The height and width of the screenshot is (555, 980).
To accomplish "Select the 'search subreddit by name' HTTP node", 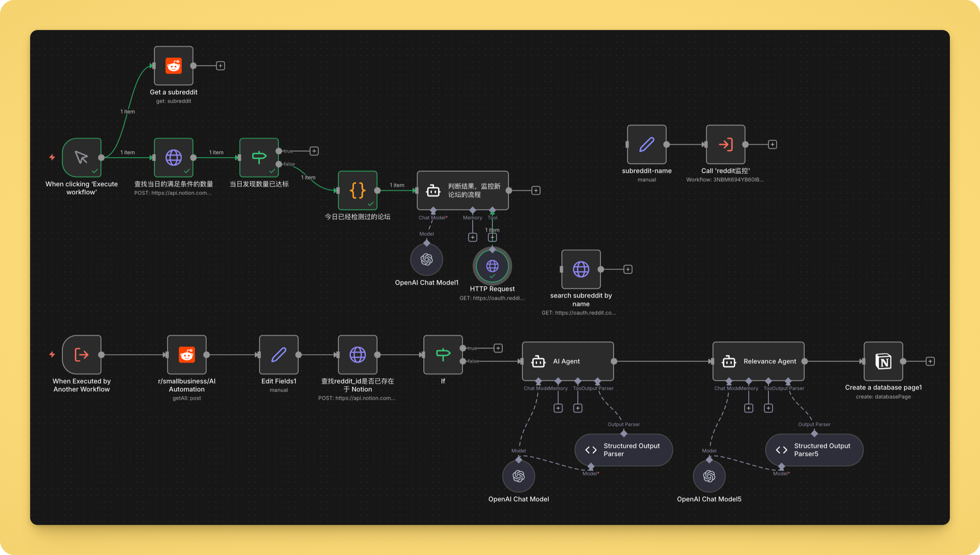I will (581, 270).
